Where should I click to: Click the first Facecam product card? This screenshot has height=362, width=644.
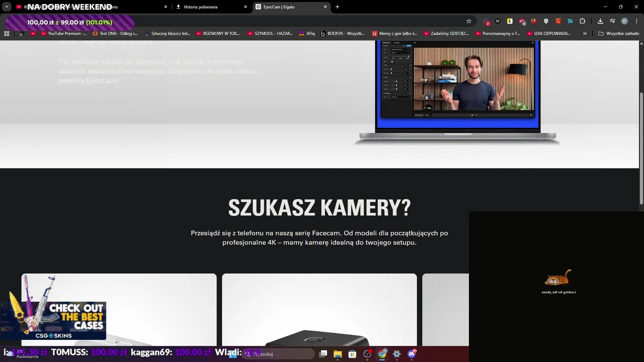119,310
